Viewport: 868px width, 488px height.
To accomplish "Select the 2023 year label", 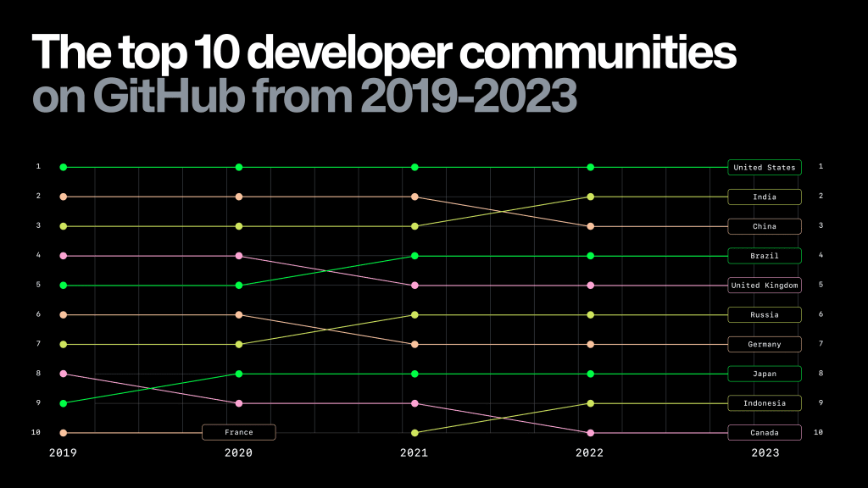I will click(x=764, y=452).
